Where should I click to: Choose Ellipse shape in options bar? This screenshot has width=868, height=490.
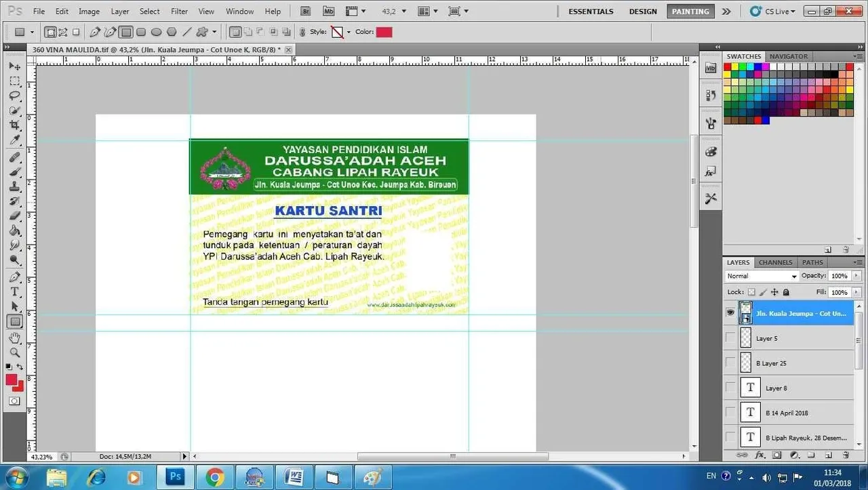(x=156, y=32)
